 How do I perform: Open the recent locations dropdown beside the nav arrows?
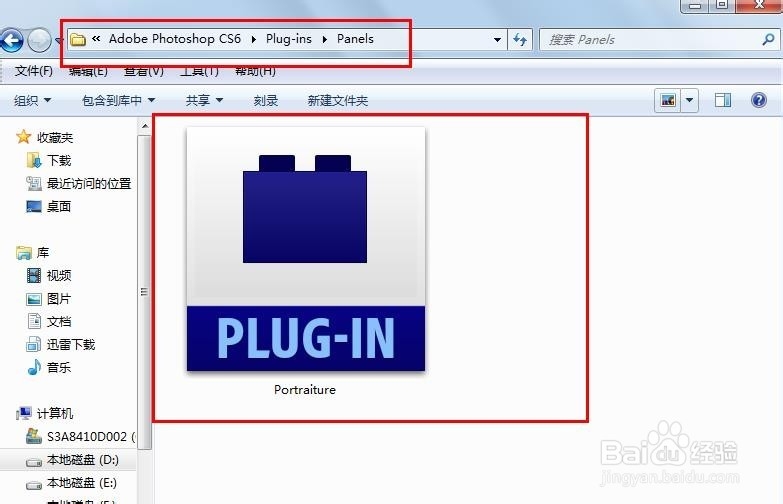(58, 40)
